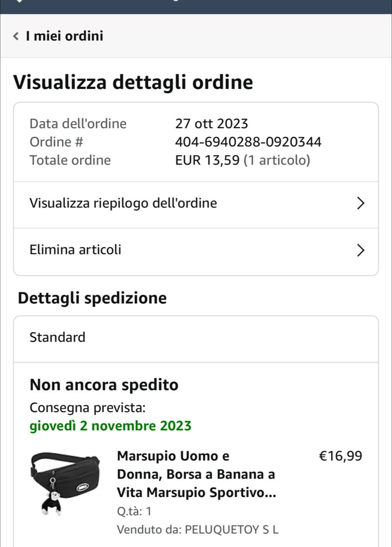
Task: Select the order number 404-6940288-0920344
Action: (248, 142)
